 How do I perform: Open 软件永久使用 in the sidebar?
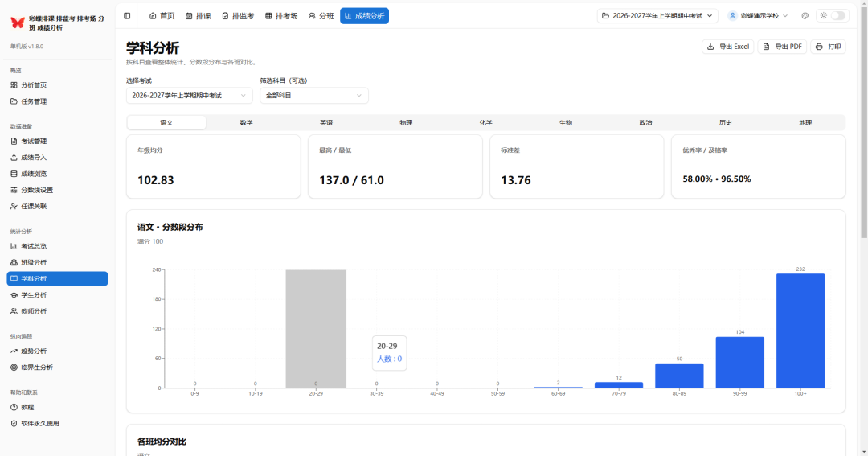(x=40, y=424)
